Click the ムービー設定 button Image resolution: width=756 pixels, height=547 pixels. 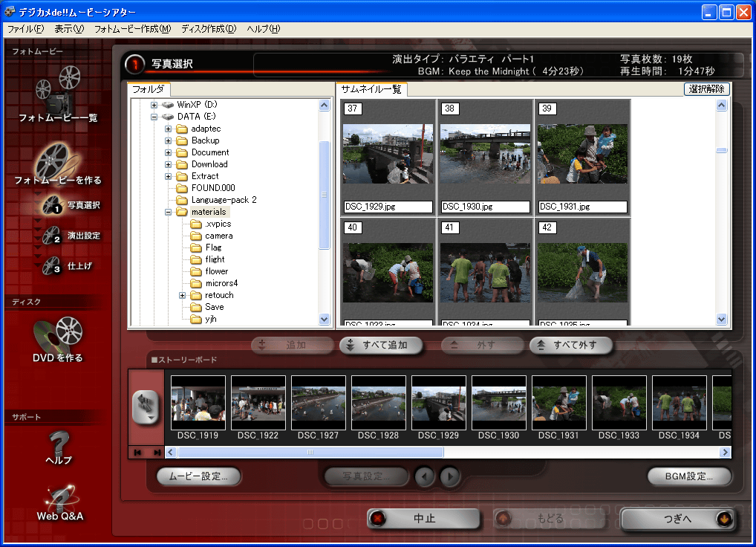[x=198, y=476]
